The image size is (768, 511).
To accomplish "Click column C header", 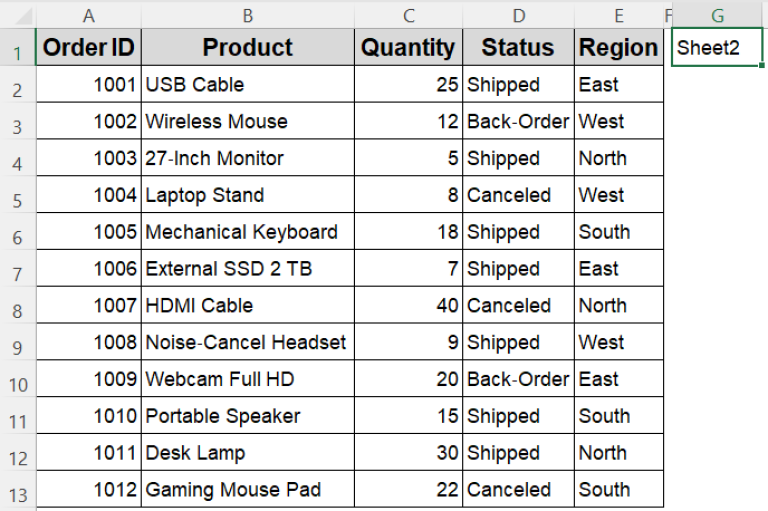I will (408, 15).
